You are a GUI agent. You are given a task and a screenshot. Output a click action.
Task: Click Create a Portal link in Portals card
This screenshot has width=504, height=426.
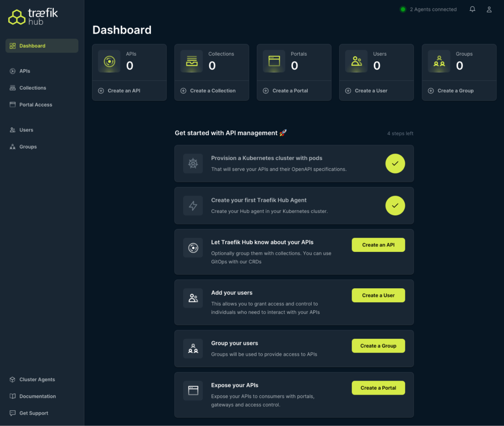pyautogui.click(x=290, y=91)
